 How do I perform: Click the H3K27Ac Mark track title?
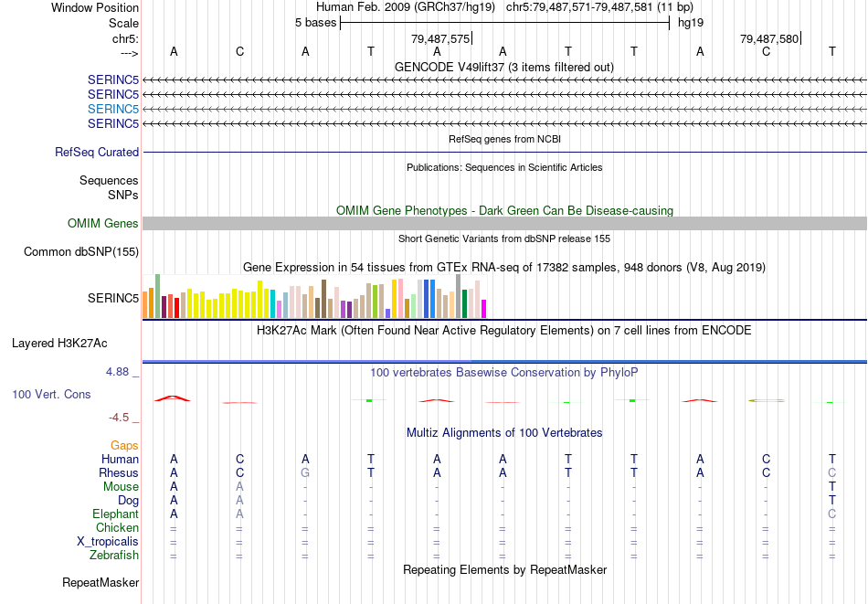[x=504, y=331]
